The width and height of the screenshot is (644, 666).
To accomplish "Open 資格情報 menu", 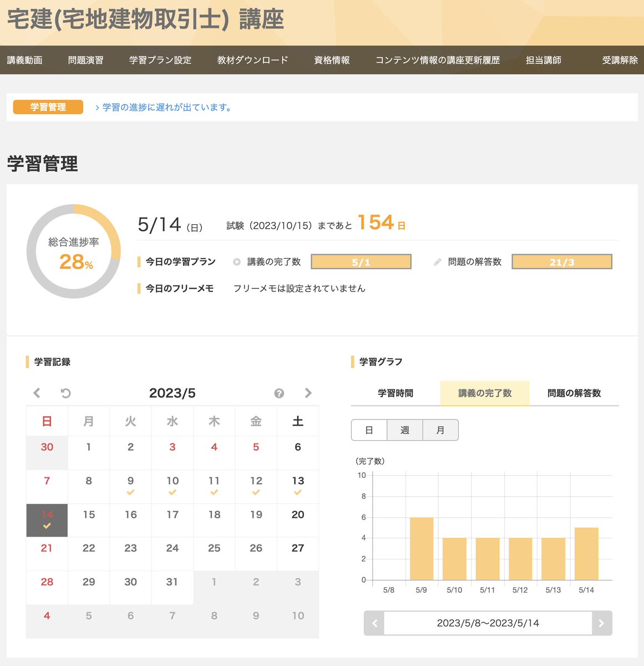I will pos(332,60).
